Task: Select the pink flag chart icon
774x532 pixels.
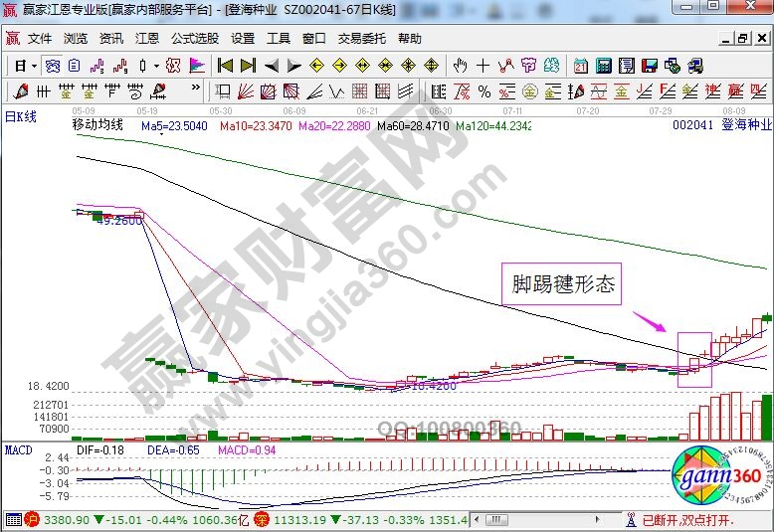Action: click(x=196, y=67)
